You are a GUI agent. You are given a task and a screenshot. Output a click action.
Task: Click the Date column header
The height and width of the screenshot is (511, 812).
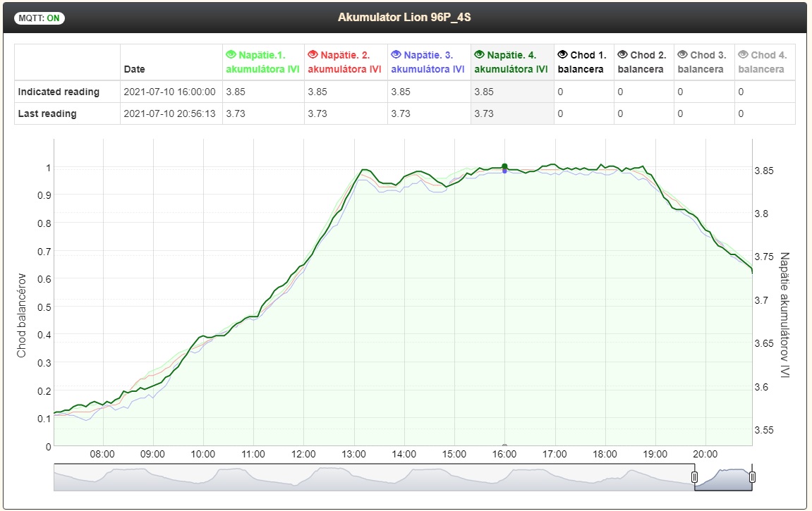pyautogui.click(x=135, y=70)
